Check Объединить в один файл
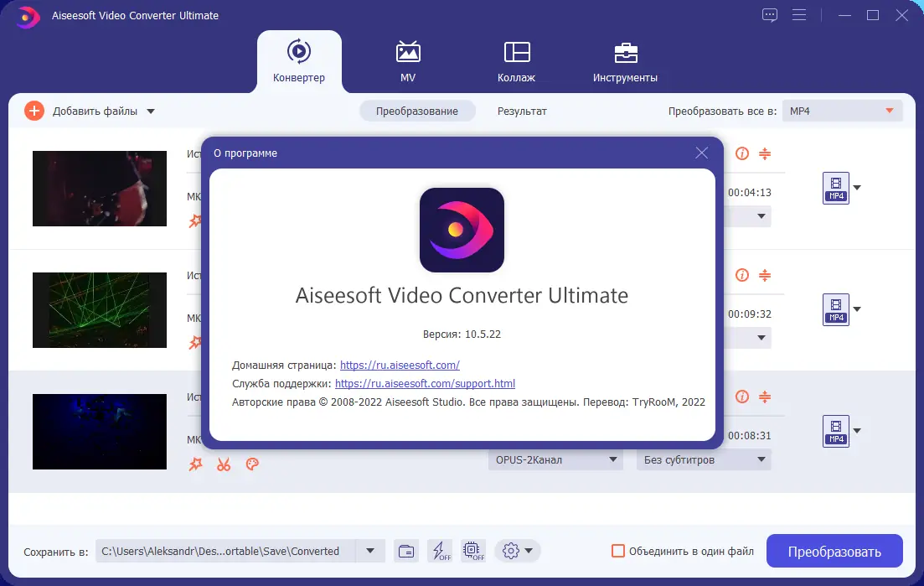The image size is (924, 586). (618, 552)
